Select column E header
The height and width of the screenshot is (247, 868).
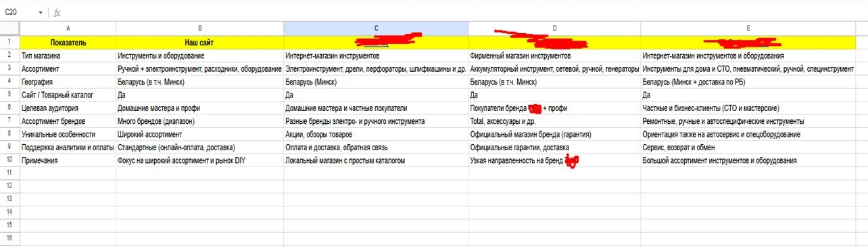[748, 28]
